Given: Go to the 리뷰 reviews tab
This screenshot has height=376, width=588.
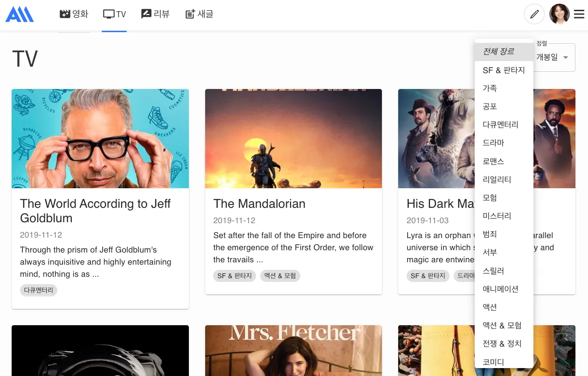Looking at the screenshot, I should 155,14.
